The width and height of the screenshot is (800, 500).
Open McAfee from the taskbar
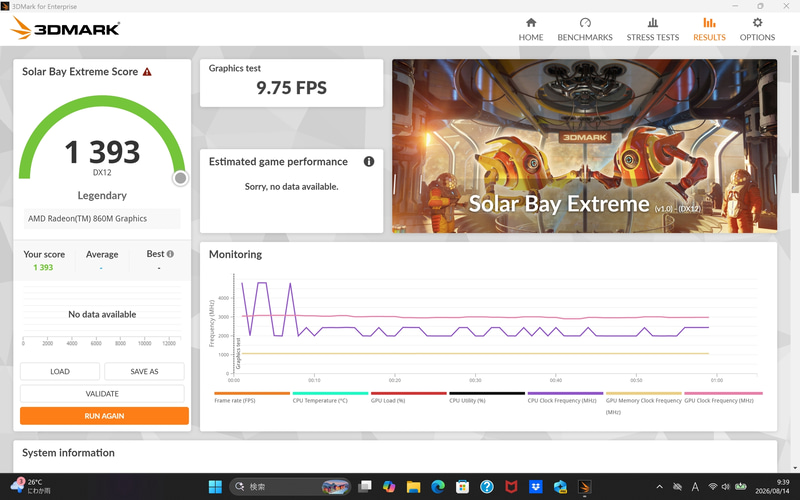511,487
